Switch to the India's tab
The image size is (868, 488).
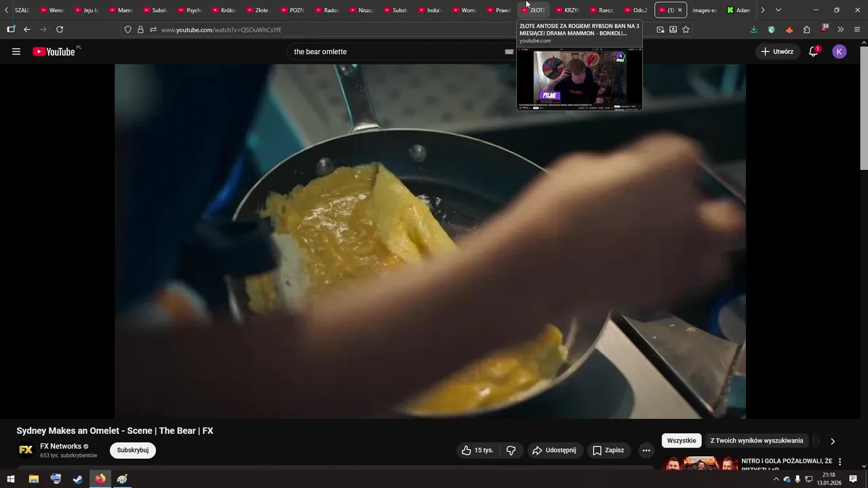431,10
